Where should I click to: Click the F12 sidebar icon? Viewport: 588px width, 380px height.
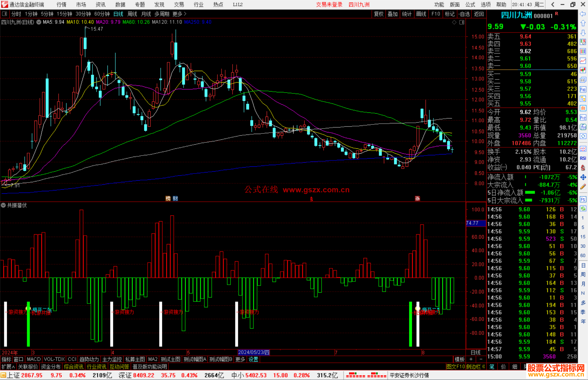pyautogui.click(x=583, y=118)
